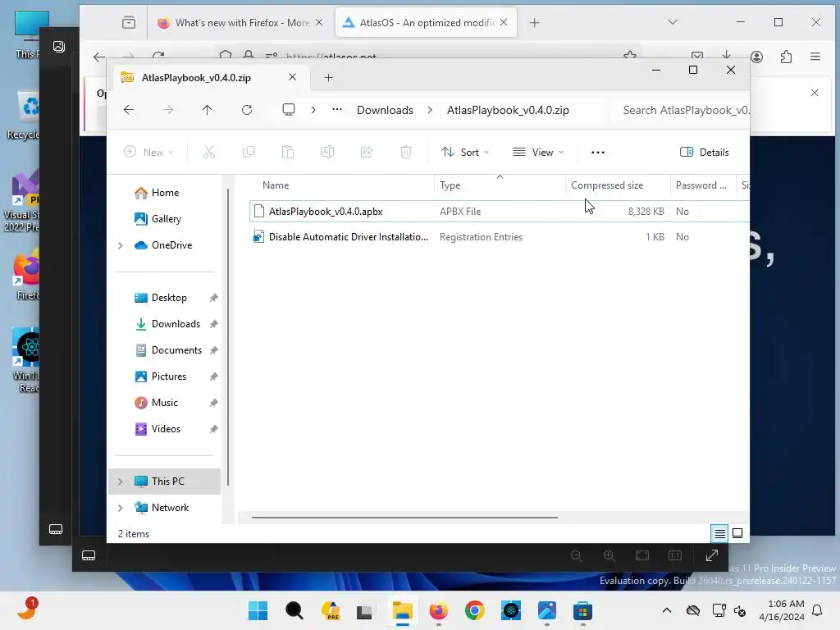840x630 pixels.
Task: Open the Sort dropdown
Action: 465,152
